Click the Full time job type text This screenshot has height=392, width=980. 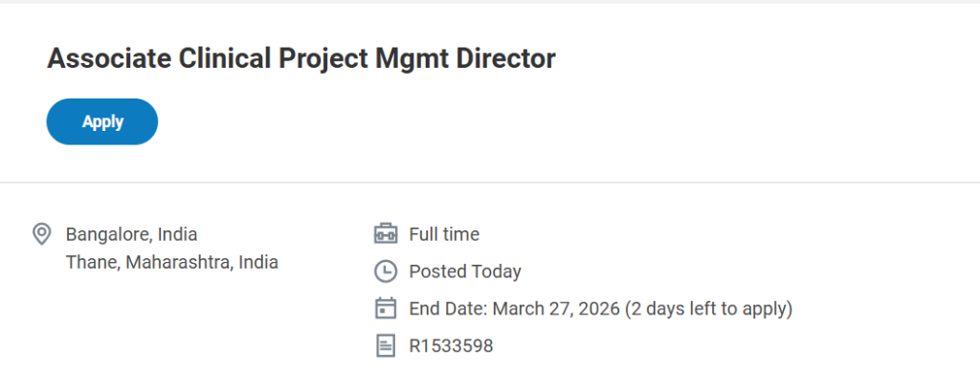444,234
